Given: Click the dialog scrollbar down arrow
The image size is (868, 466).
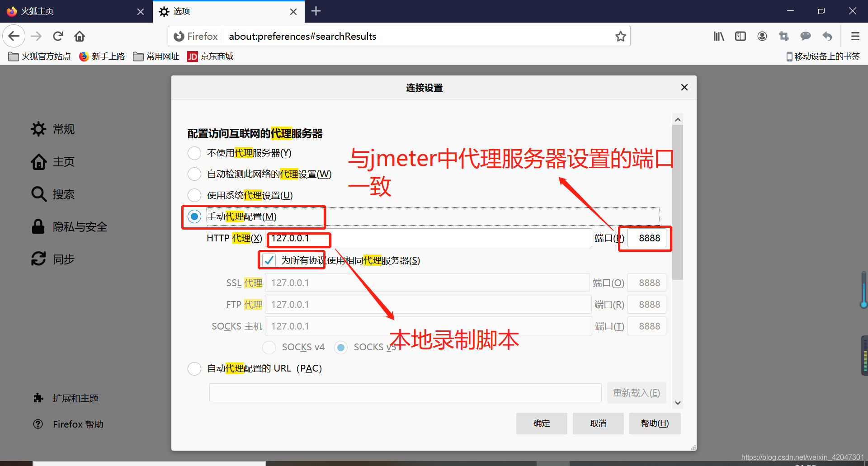Looking at the screenshot, I should pyautogui.click(x=678, y=403).
